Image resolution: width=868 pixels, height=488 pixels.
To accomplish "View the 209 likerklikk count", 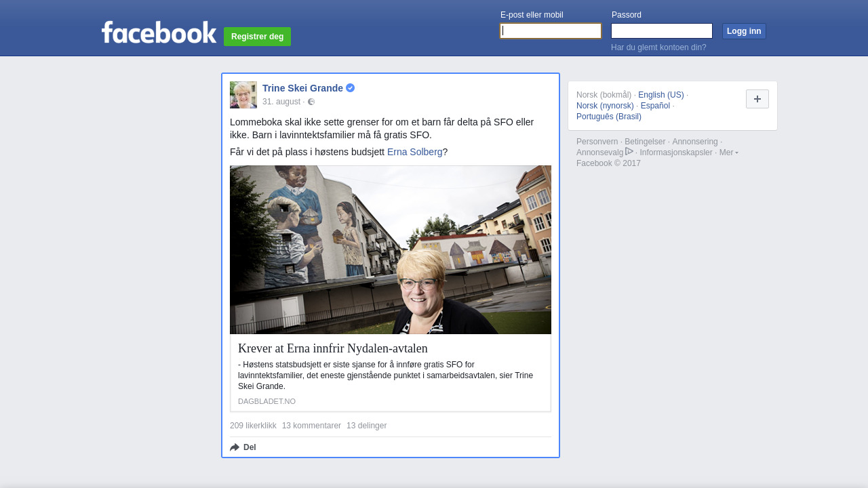I will 253,426.
